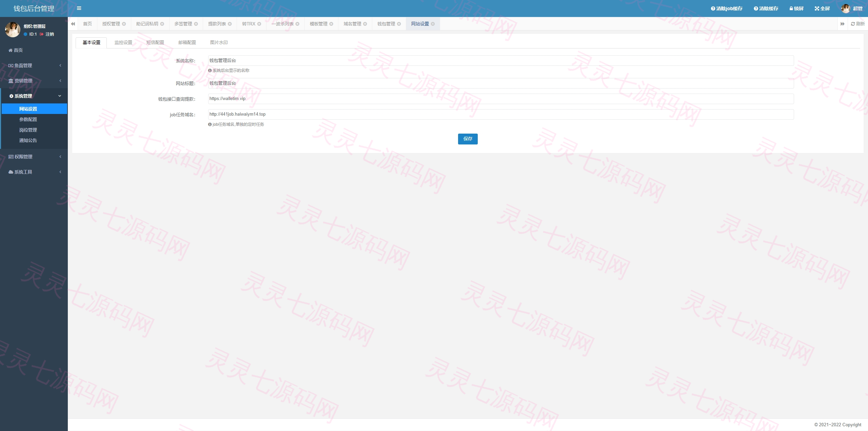Open the 超管 user avatar menu

pos(852,8)
